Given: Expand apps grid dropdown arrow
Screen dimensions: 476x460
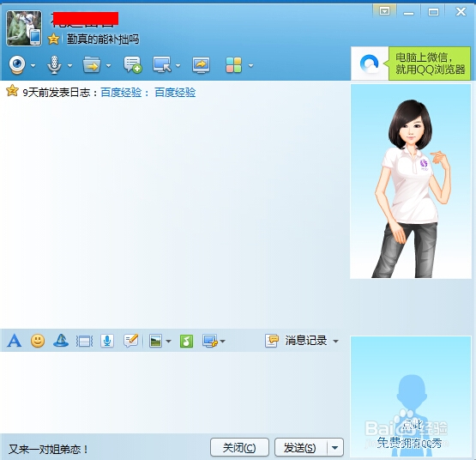Looking at the screenshot, I should click(x=250, y=65).
